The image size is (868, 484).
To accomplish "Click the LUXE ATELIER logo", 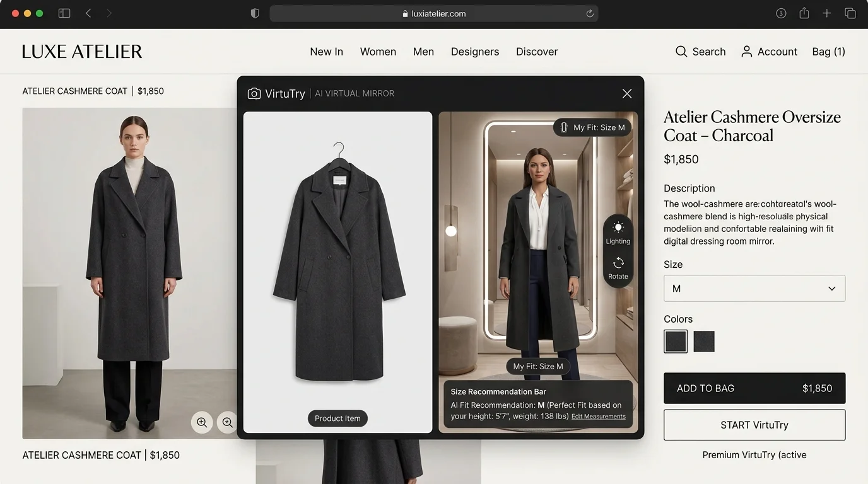I will pos(82,52).
